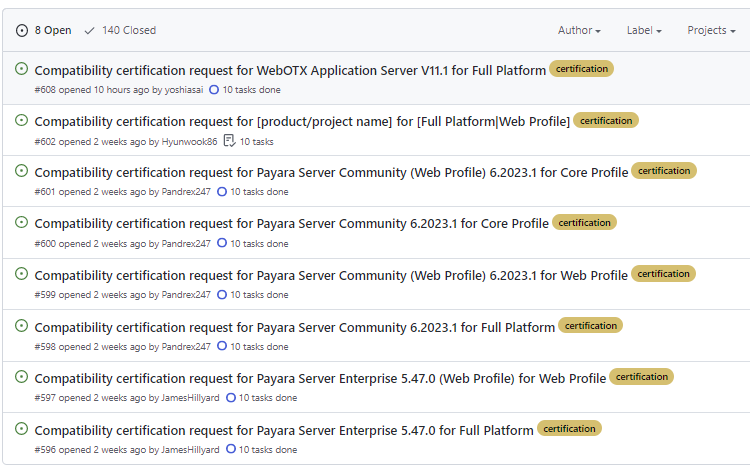
Task: Open the Label filter dropdown
Action: click(x=644, y=30)
